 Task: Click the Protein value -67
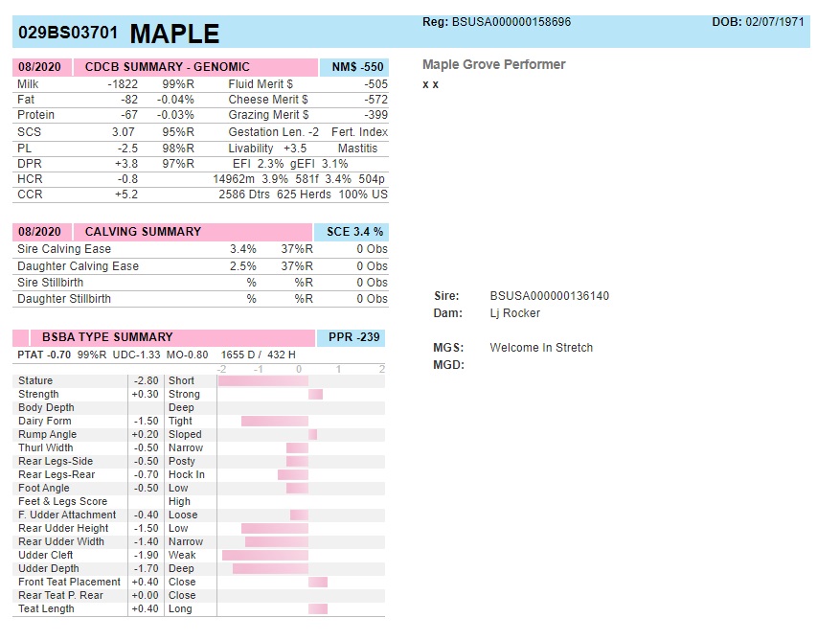129,115
